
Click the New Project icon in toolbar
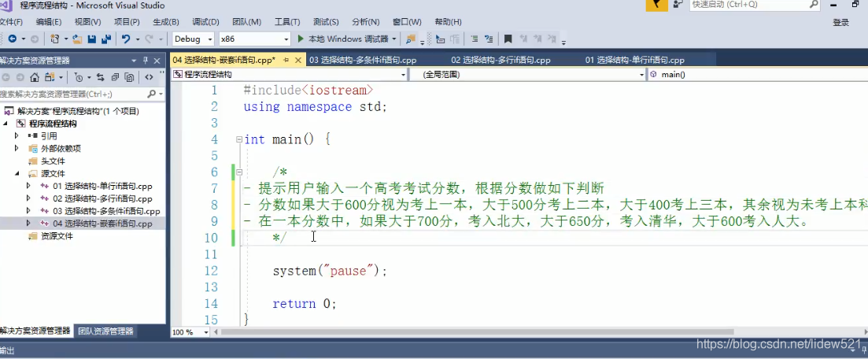tap(54, 39)
